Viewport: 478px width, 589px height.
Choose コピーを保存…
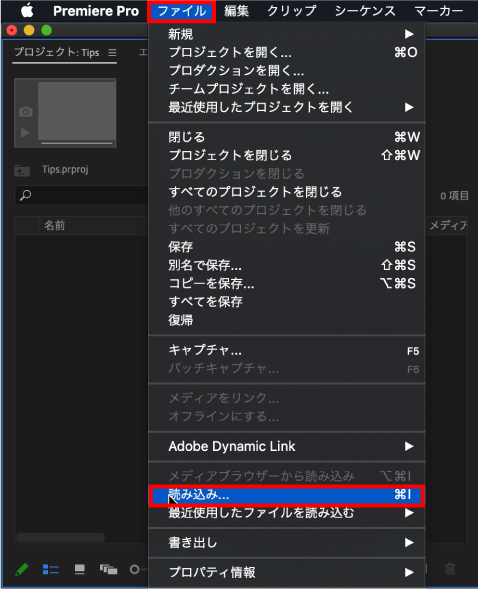coord(287,283)
